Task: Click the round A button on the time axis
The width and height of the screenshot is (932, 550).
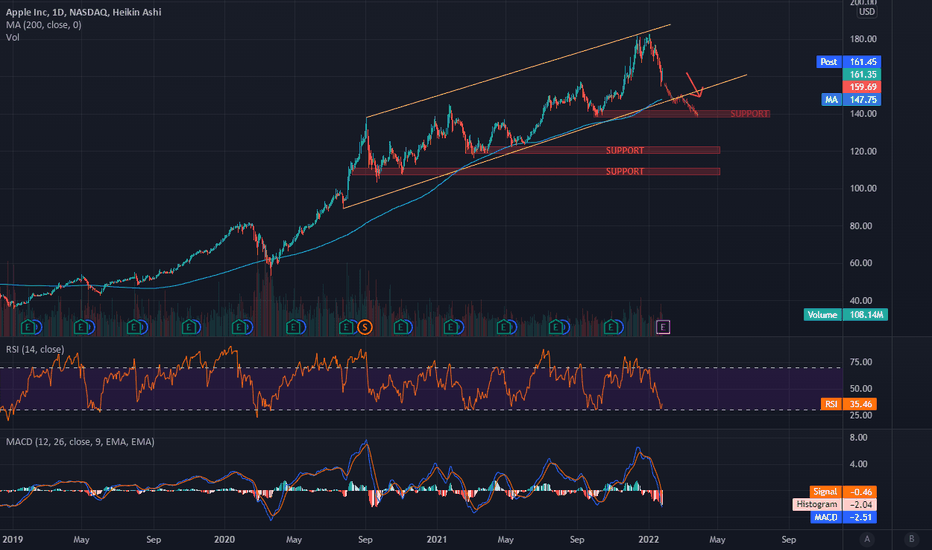Action: [x=867, y=539]
